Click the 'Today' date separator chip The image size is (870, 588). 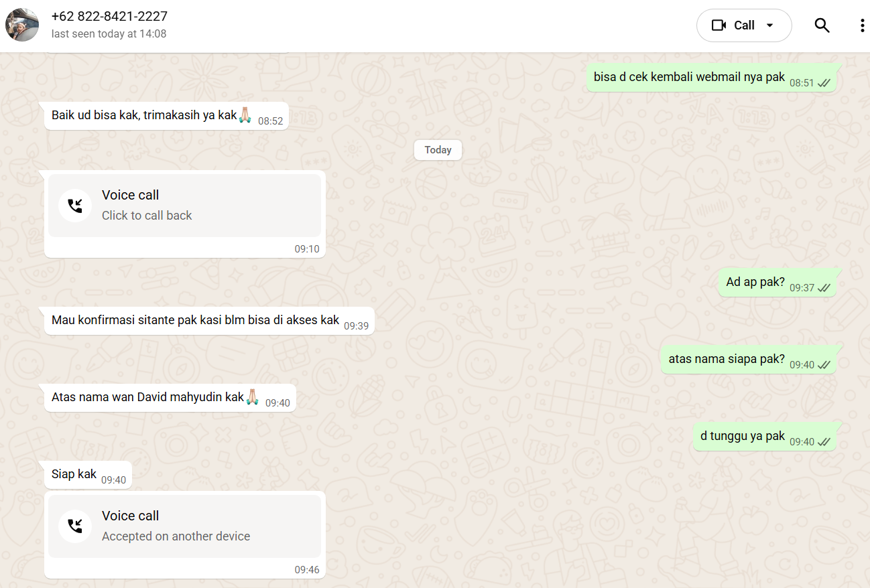tap(438, 150)
